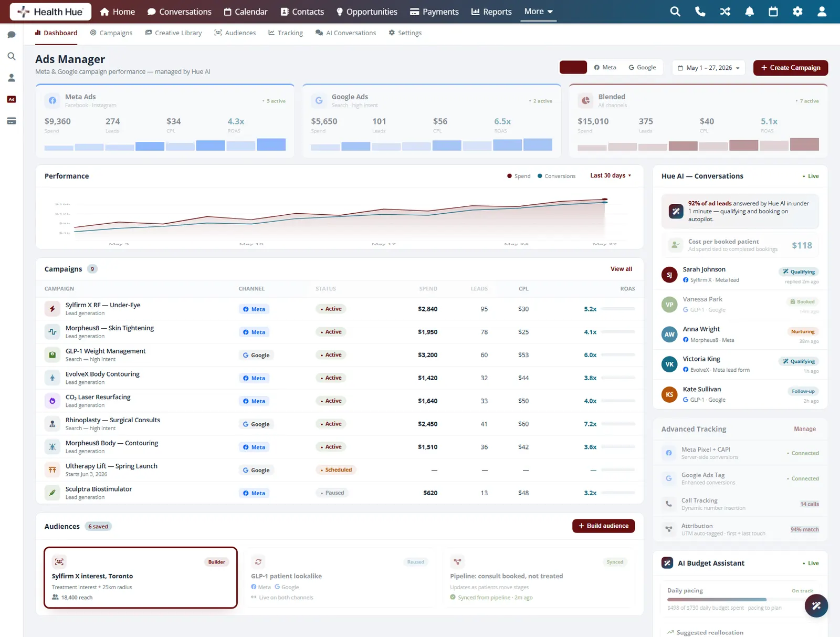Click the Scheduled status on Ultherapy Lift
The height and width of the screenshot is (637, 840).
coord(336,470)
